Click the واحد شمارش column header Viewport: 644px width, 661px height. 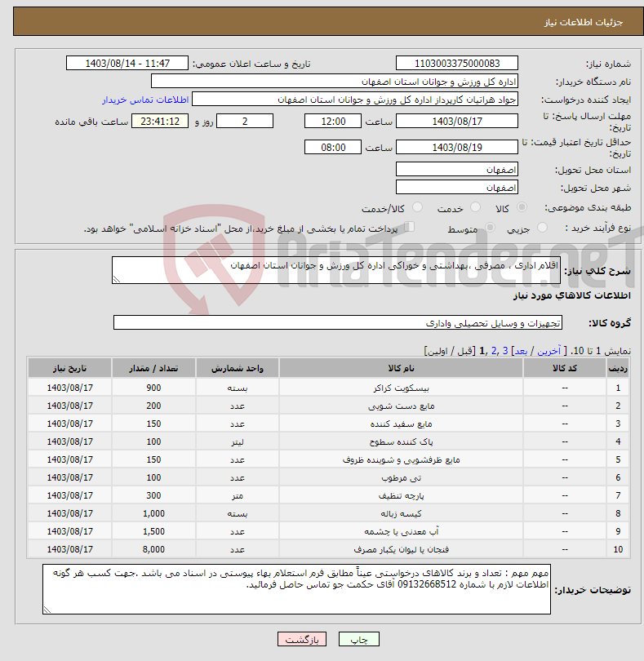coord(237,368)
